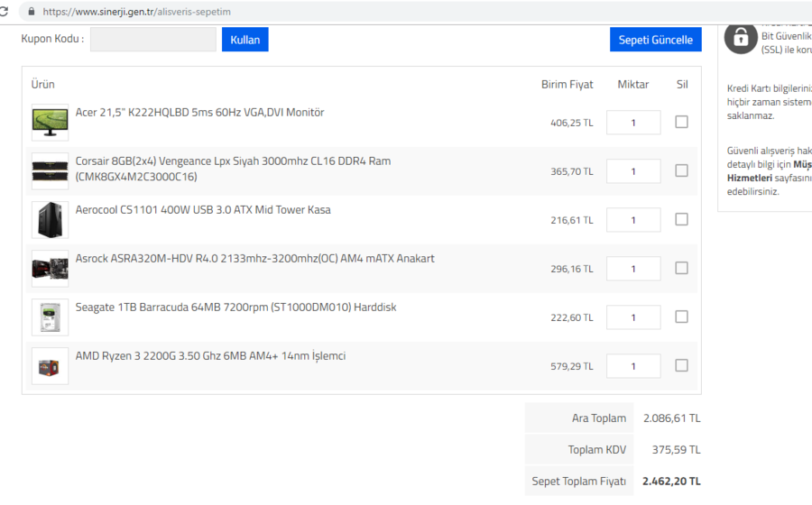Open the Asrock motherboard product thumbnail
This screenshot has width=812, height=505.
pyautogui.click(x=50, y=269)
